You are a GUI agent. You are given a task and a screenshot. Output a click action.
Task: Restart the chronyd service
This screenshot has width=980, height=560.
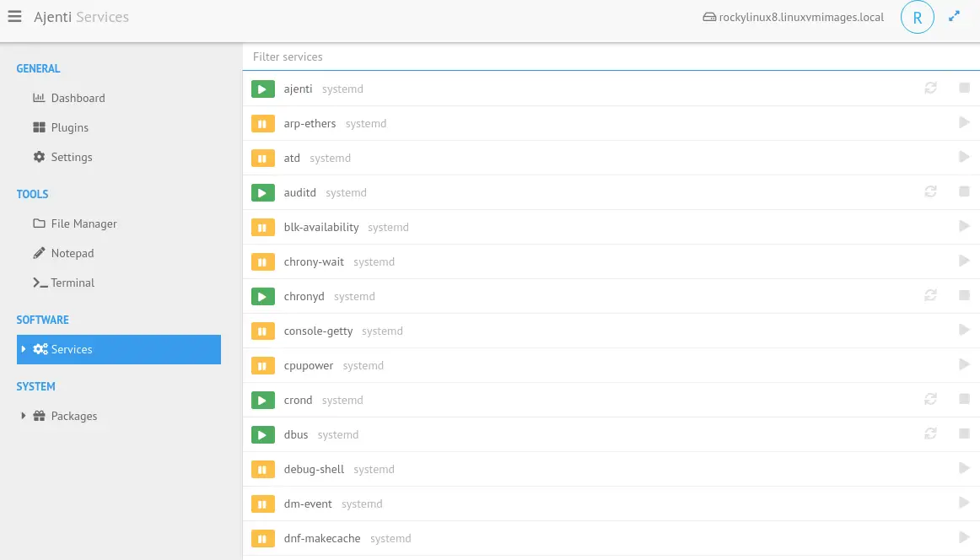(x=930, y=296)
